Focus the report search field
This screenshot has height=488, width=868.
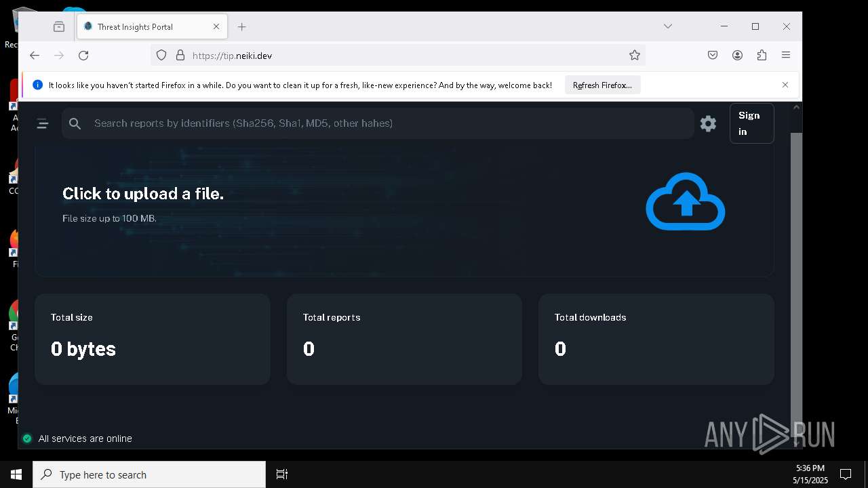(x=378, y=123)
